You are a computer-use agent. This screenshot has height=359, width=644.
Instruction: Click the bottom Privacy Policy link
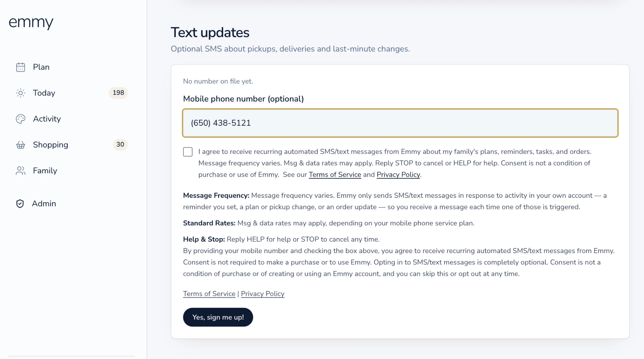pos(263,294)
